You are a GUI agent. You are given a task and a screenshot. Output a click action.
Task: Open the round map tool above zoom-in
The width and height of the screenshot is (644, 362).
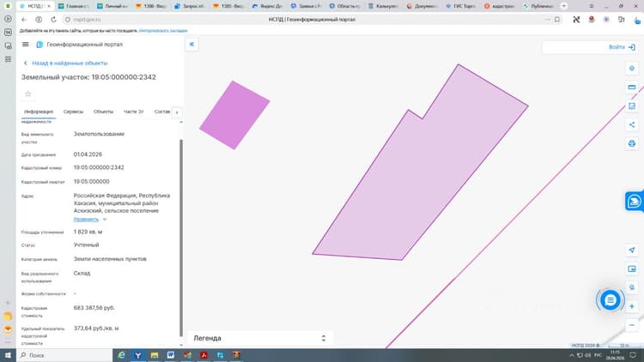point(632,287)
